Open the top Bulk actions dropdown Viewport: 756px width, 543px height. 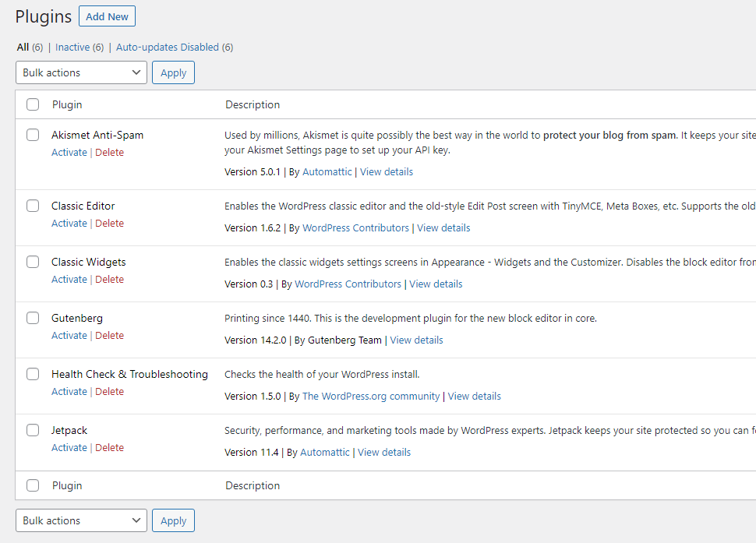point(81,72)
